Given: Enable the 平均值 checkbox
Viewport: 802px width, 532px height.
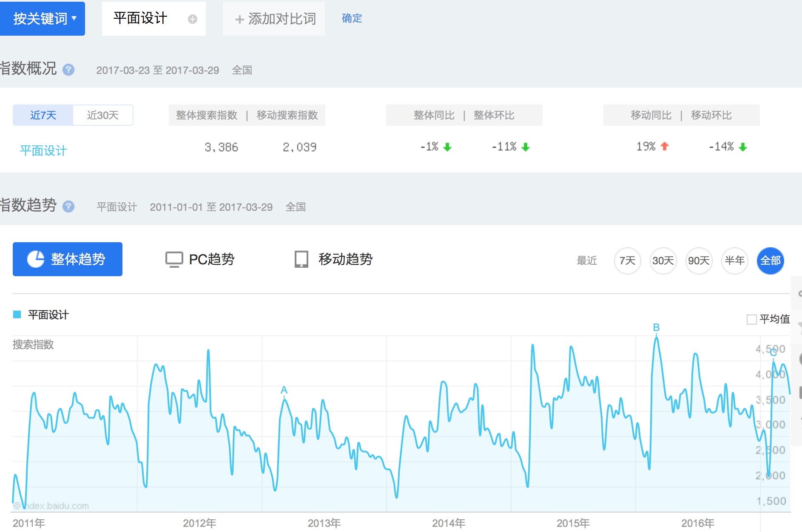Looking at the screenshot, I should pos(752,319).
